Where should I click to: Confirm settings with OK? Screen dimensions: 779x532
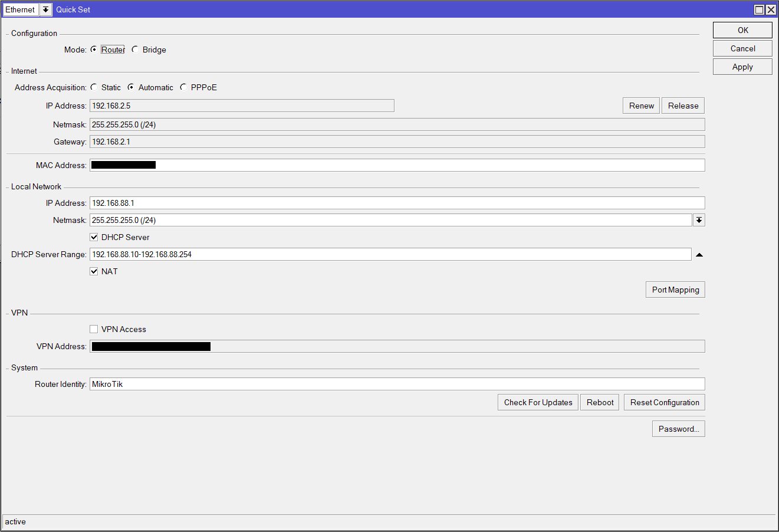(x=742, y=29)
